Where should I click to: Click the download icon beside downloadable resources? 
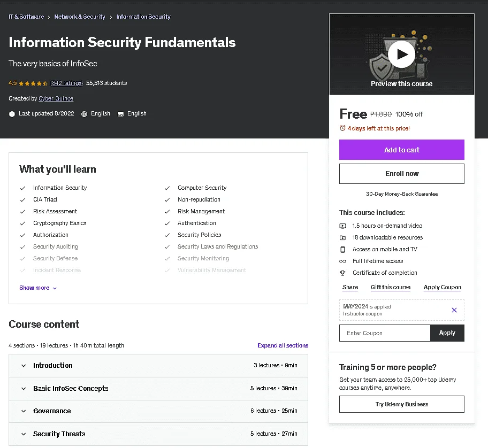tap(342, 238)
